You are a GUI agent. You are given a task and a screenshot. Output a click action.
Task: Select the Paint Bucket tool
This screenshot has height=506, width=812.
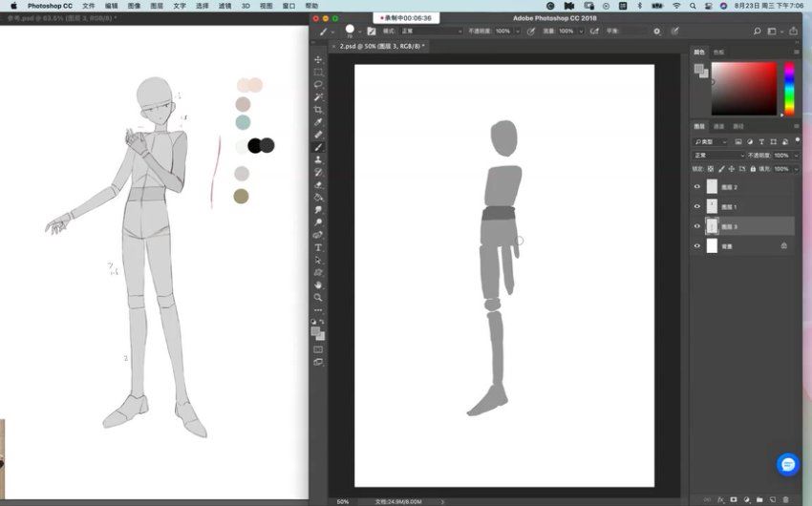(318, 197)
